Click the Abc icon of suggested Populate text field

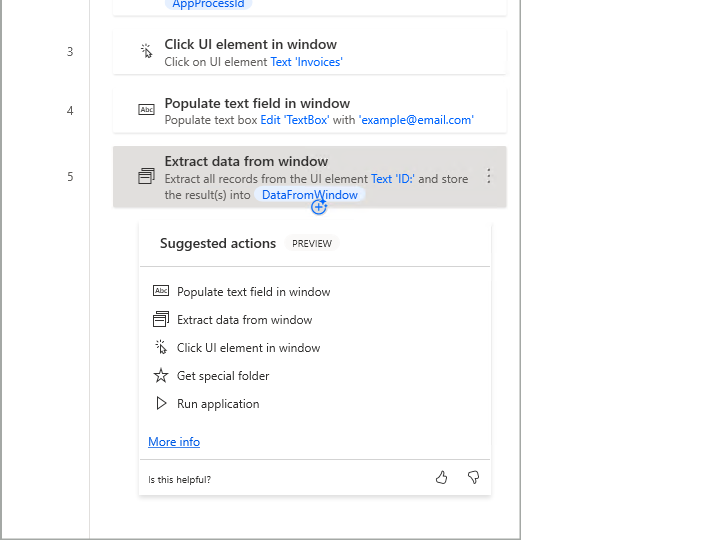click(161, 292)
